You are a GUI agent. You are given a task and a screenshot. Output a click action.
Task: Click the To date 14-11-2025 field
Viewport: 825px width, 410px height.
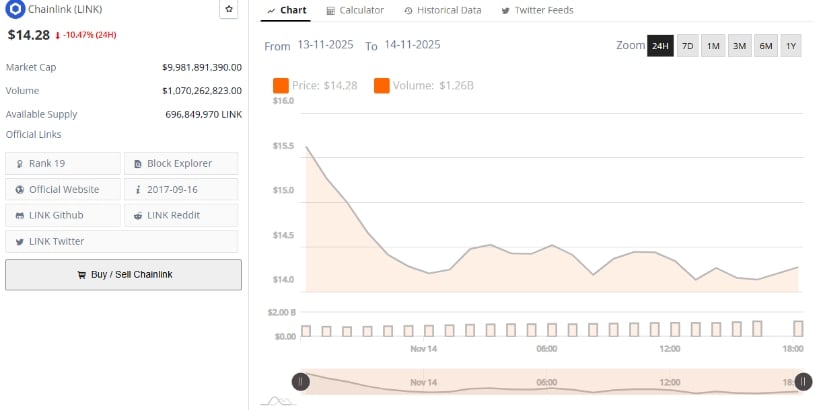(x=412, y=46)
